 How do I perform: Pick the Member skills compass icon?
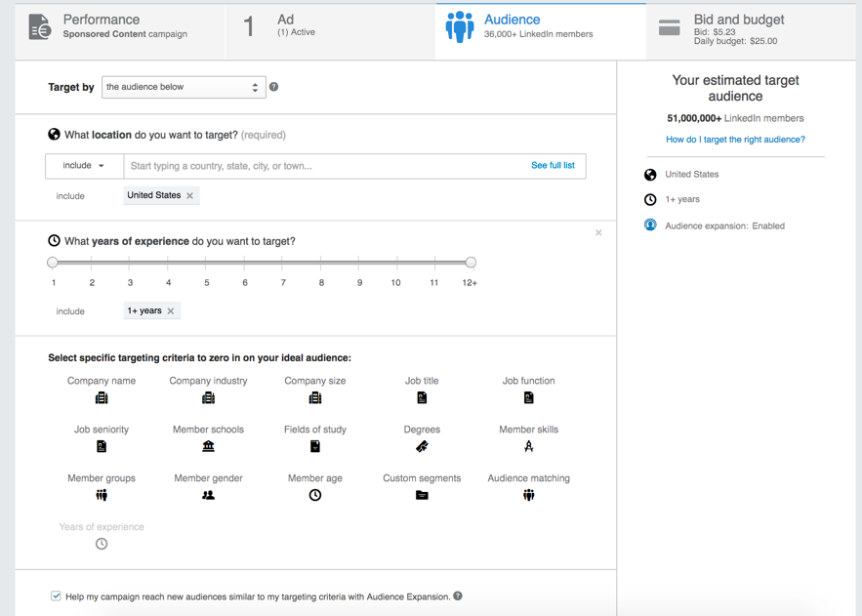[528, 446]
